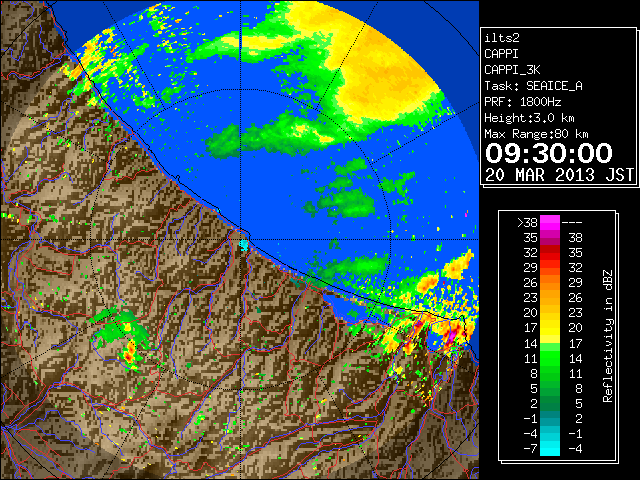Click the red-orange echo cell inland southwest
This screenshot has width=640, height=480.
[129, 354]
